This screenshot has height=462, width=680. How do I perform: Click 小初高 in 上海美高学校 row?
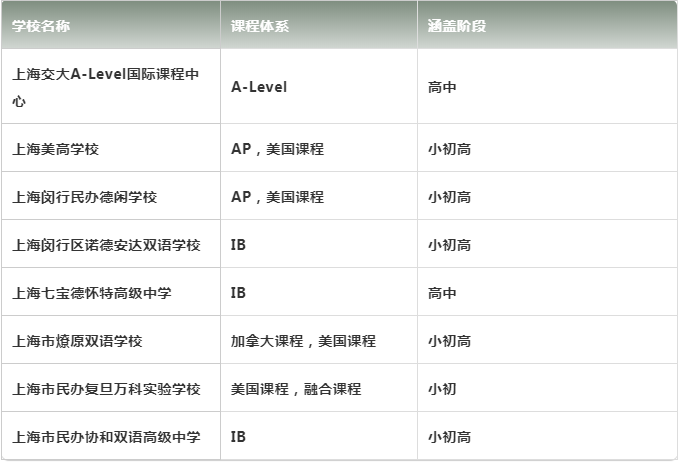click(449, 149)
